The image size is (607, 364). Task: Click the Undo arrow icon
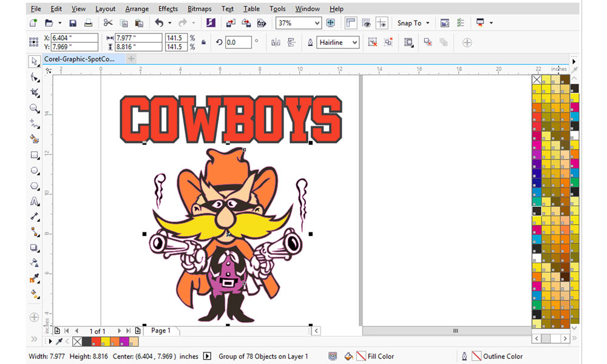(x=158, y=23)
